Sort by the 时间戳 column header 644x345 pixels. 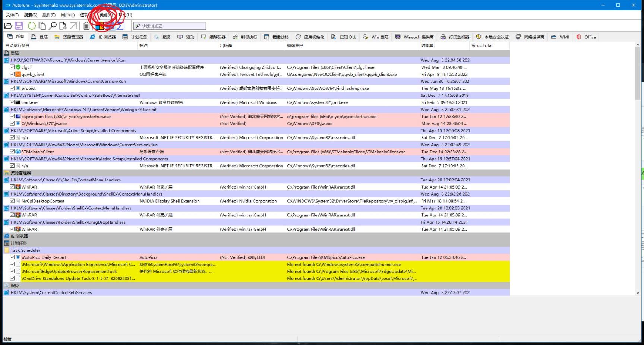click(x=444, y=45)
